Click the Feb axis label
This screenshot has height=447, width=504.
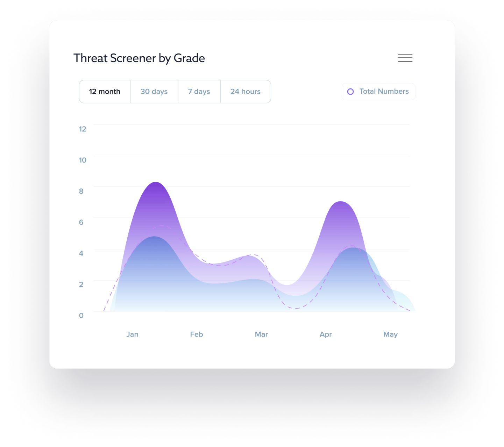[197, 334]
